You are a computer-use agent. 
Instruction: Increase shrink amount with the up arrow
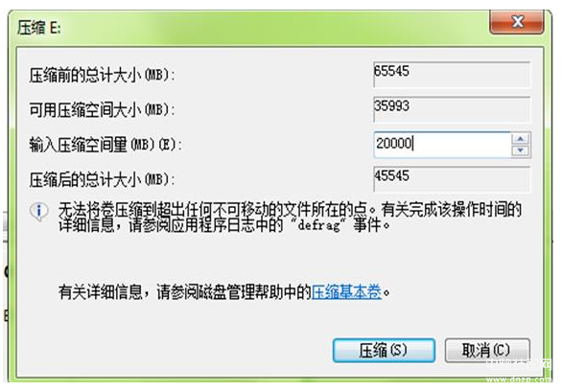[521, 139]
